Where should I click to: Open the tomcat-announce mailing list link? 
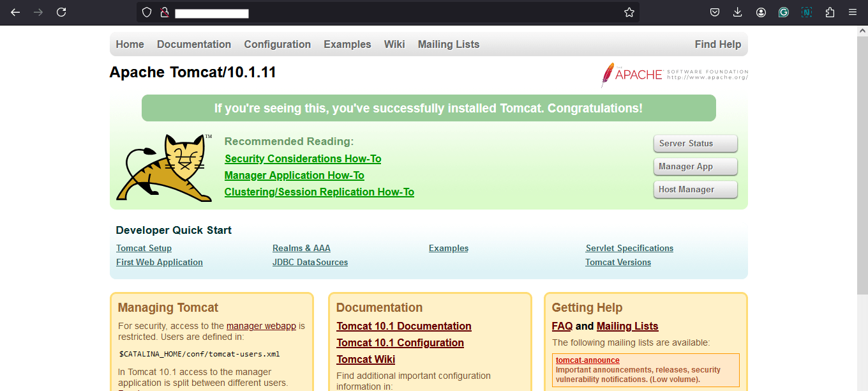pyautogui.click(x=588, y=360)
